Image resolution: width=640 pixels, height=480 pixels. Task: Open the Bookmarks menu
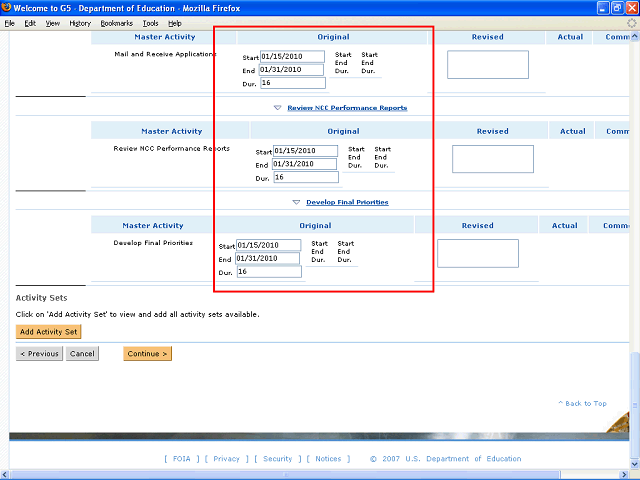(x=116, y=23)
